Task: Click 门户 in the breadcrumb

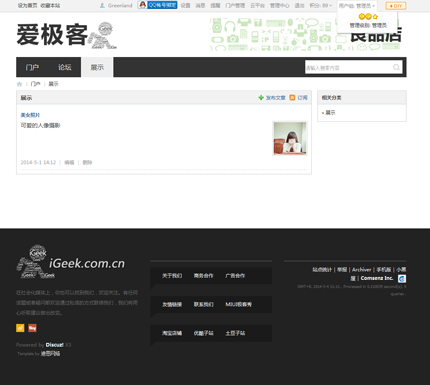Action: pyautogui.click(x=35, y=84)
